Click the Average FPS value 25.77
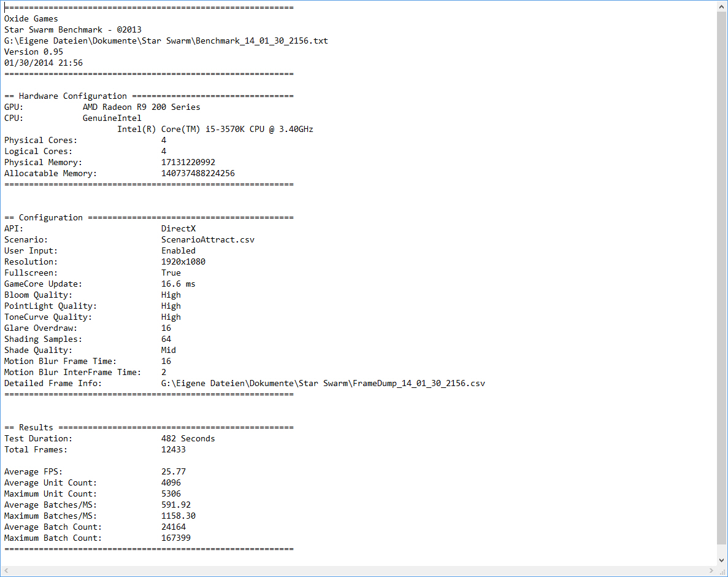This screenshot has height=577, width=728. click(x=173, y=472)
